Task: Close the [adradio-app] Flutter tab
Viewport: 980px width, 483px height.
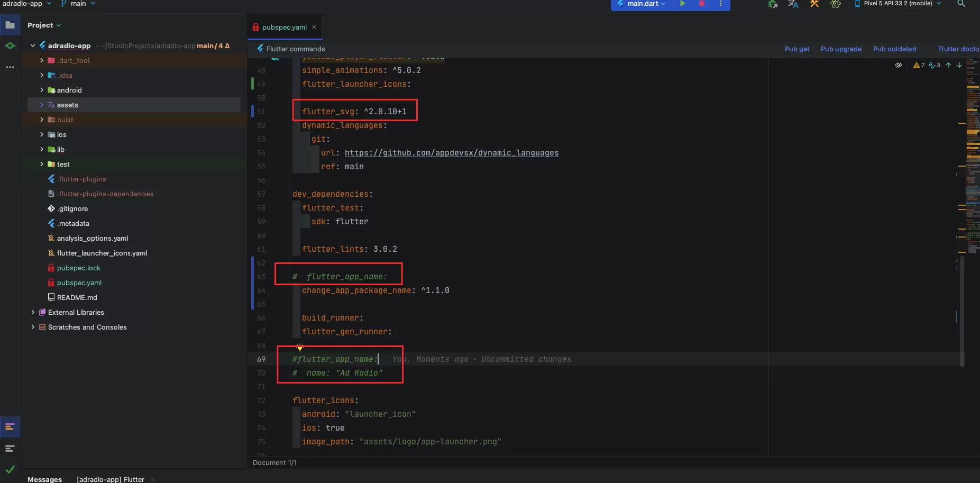Action: [152, 479]
